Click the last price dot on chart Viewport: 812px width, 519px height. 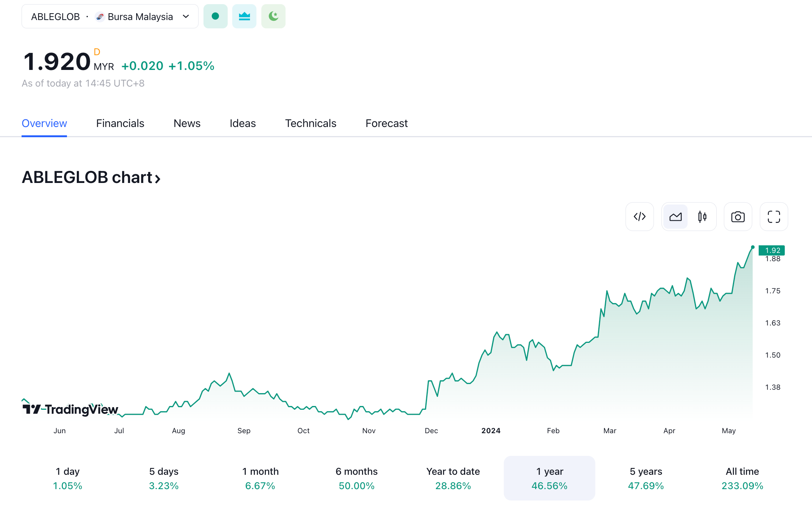[x=753, y=247]
